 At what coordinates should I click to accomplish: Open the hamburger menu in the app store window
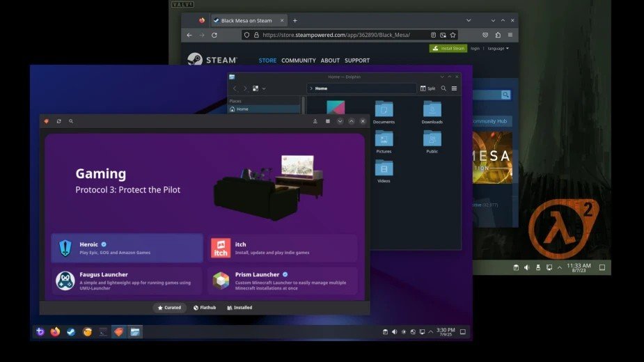point(328,121)
